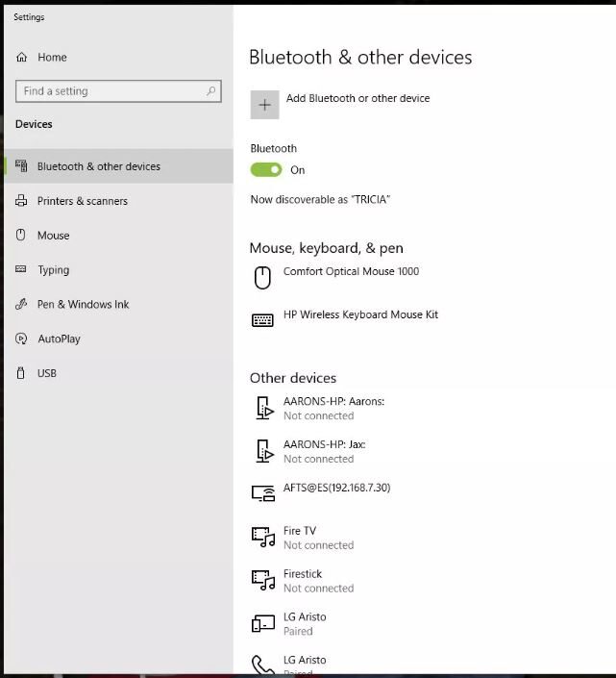616x678 pixels.
Task: Click the search magnifier icon
Action: point(210,91)
